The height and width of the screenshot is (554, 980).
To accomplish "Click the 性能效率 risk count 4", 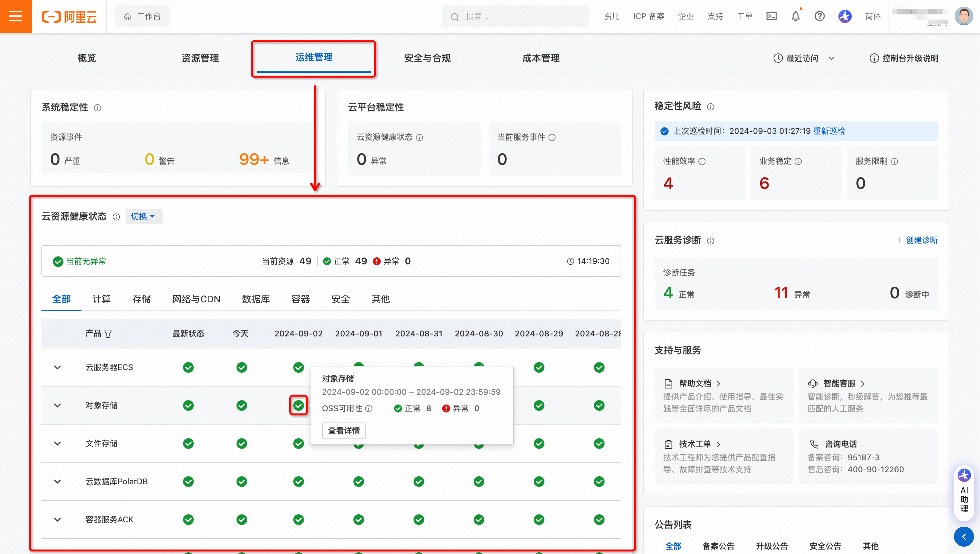I will tap(668, 184).
